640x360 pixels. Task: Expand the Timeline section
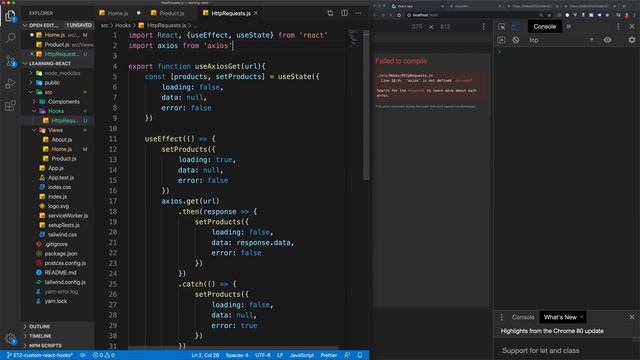tap(58, 336)
